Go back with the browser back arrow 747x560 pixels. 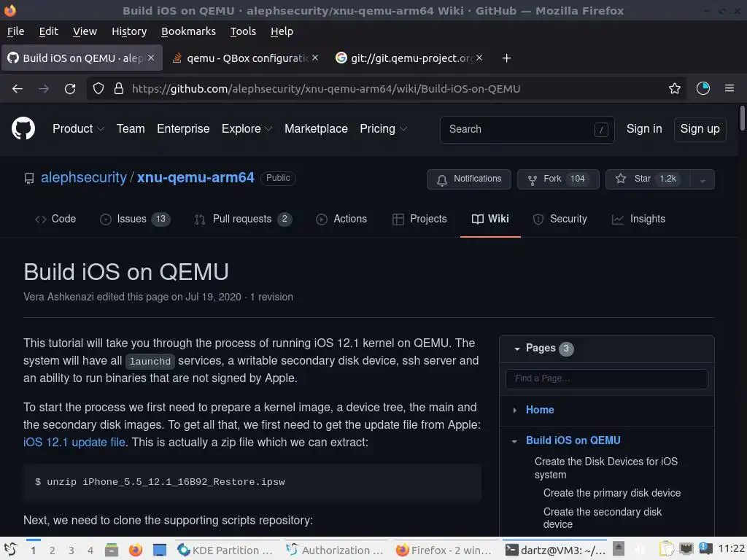[x=18, y=88]
